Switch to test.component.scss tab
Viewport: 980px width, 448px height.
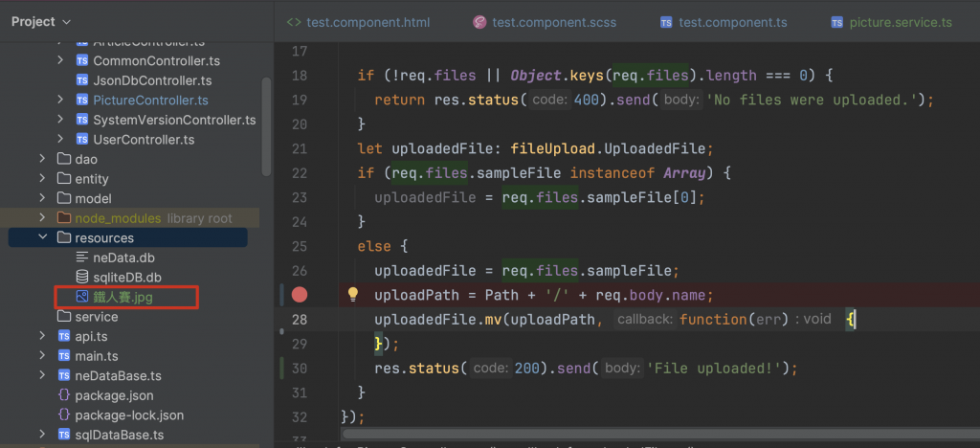[x=545, y=22]
